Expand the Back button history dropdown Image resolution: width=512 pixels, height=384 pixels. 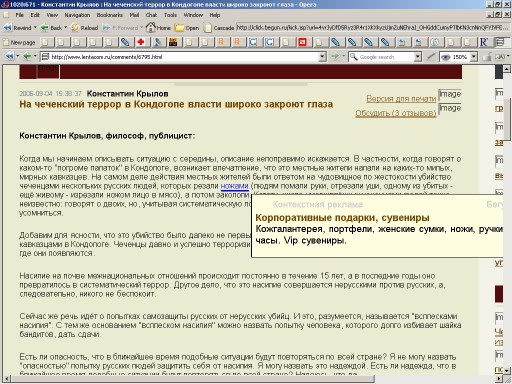pyautogui.click(x=66, y=28)
